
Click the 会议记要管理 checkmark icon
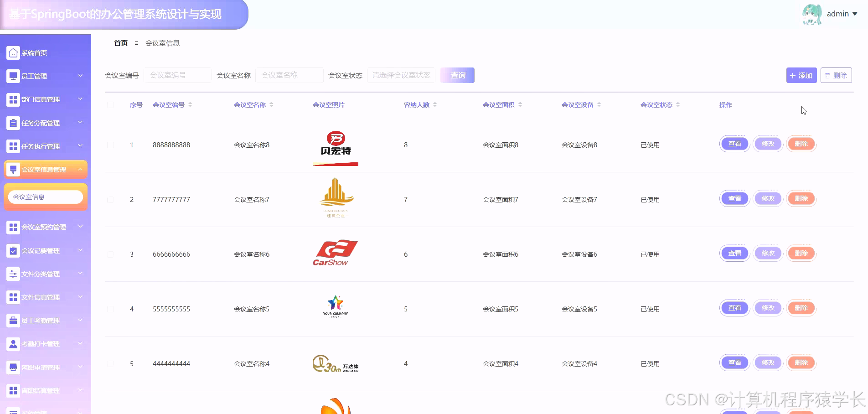[13, 251]
